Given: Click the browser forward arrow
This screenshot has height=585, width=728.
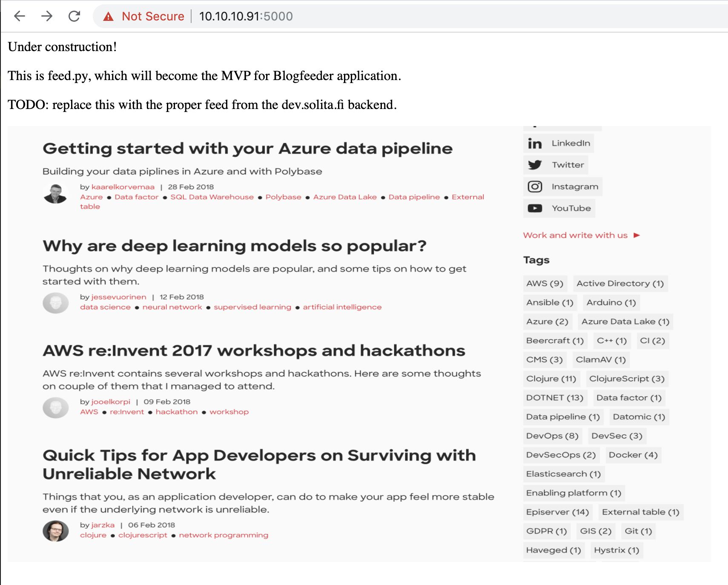Looking at the screenshot, I should [47, 16].
